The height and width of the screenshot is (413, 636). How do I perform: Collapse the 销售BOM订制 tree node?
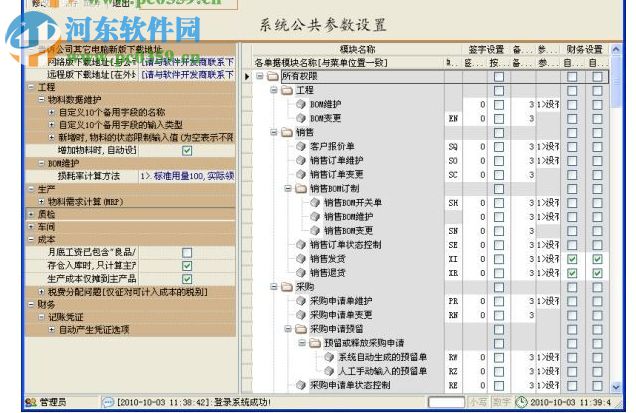[288, 188]
